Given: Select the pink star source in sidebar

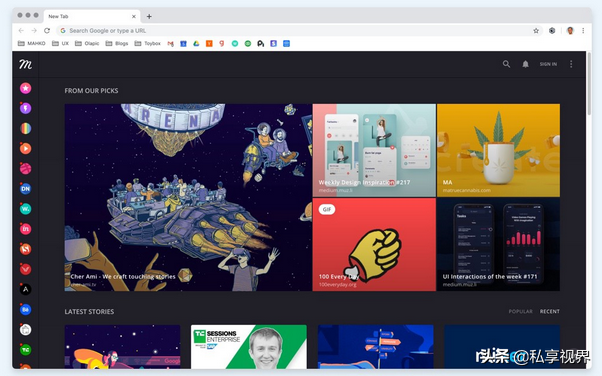Looking at the screenshot, I should coord(26,88).
